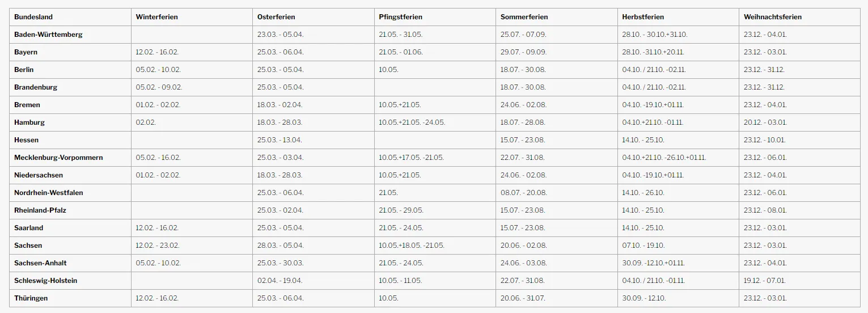The height and width of the screenshot is (313, 868).
Task: Select Hessen's Osterferien 25.03. - 13.04. cell
Action: [x=280, y=140]
